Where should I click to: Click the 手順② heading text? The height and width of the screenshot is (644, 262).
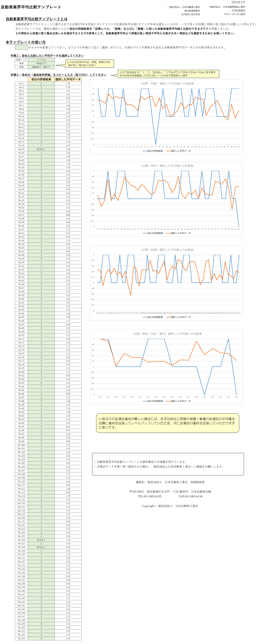tap(59, 75)
